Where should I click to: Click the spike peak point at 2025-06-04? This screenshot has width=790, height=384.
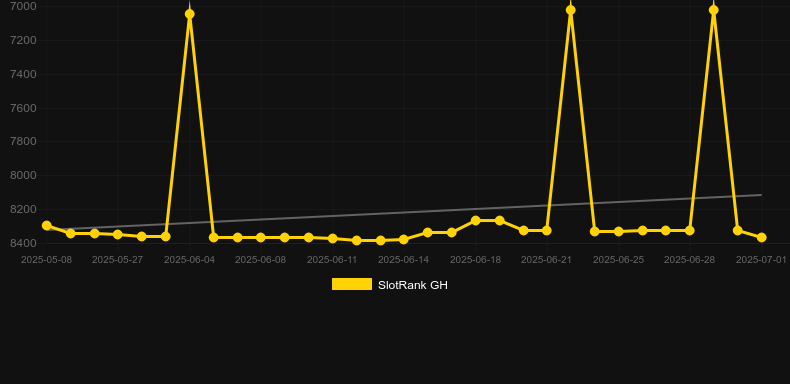[189, 14]
